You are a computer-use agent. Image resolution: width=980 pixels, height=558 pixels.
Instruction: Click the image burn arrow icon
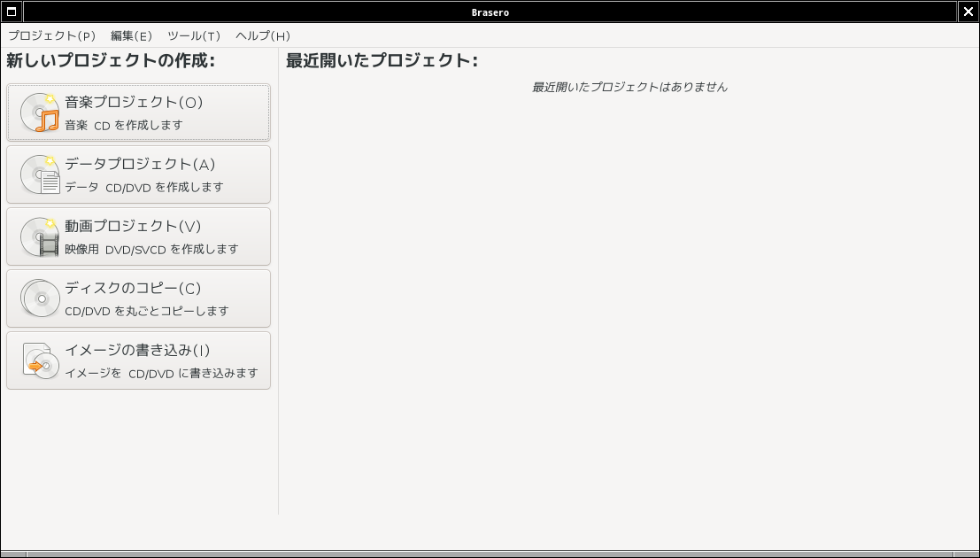coord(40,360)
